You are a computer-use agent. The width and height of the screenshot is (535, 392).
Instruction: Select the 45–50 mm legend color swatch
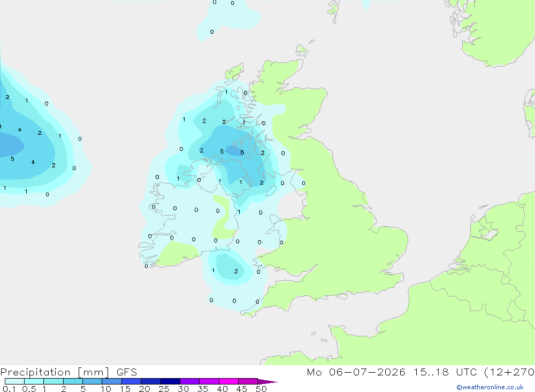point(248,381)
